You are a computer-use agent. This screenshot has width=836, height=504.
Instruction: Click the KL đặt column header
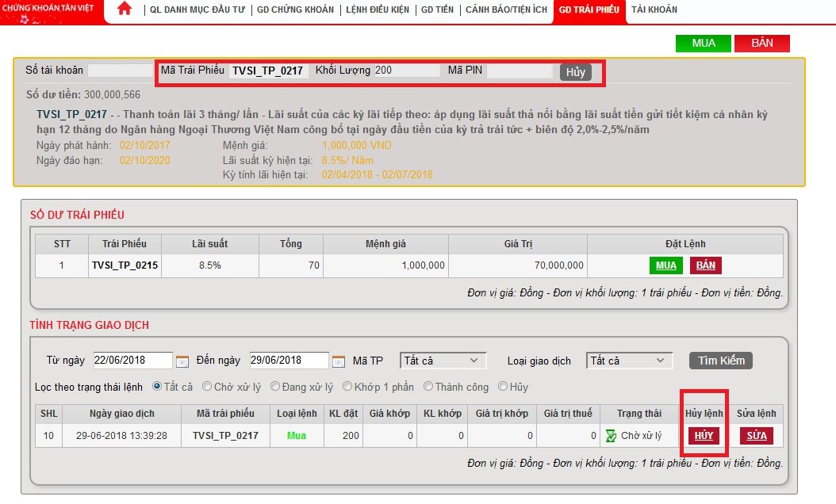coord(343,414)
